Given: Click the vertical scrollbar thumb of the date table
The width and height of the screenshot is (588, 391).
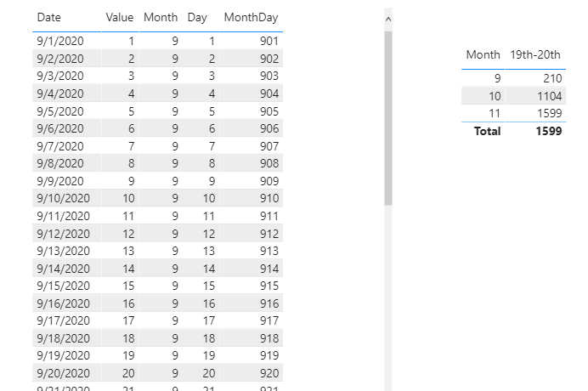Looking at the screenshot, I should point(388,118).
